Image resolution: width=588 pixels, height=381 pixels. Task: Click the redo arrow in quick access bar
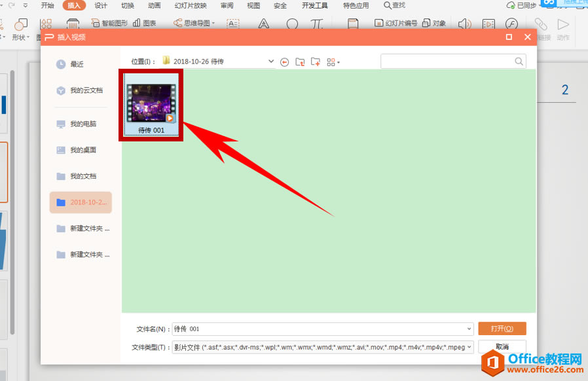(x=12, y=5)
